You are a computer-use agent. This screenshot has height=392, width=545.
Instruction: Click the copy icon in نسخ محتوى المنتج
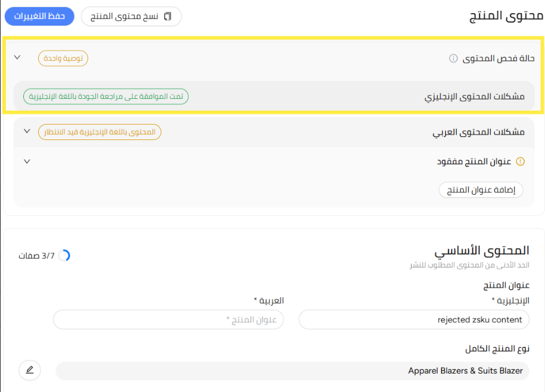tap(167, 16)
